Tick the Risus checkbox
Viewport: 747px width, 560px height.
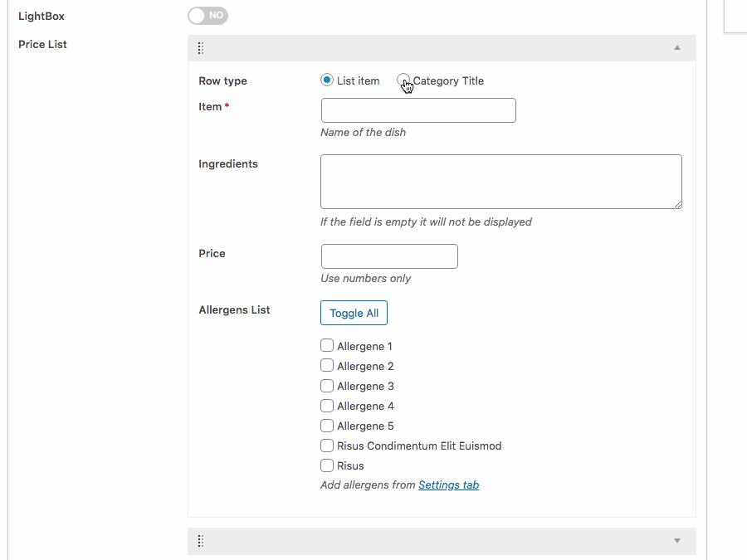(x=327, y=465)
